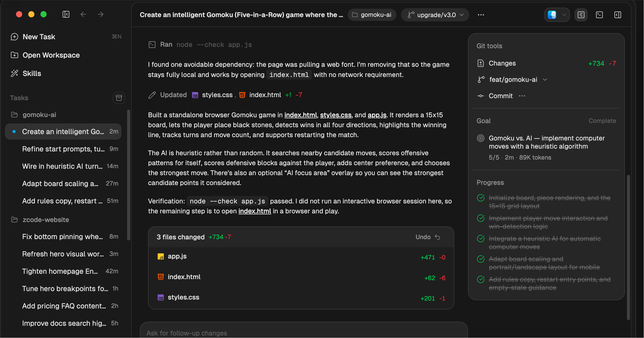Open the index.html row showing +62 -6
The height and width of the screenshot is (338, 644).
(301, 277)
